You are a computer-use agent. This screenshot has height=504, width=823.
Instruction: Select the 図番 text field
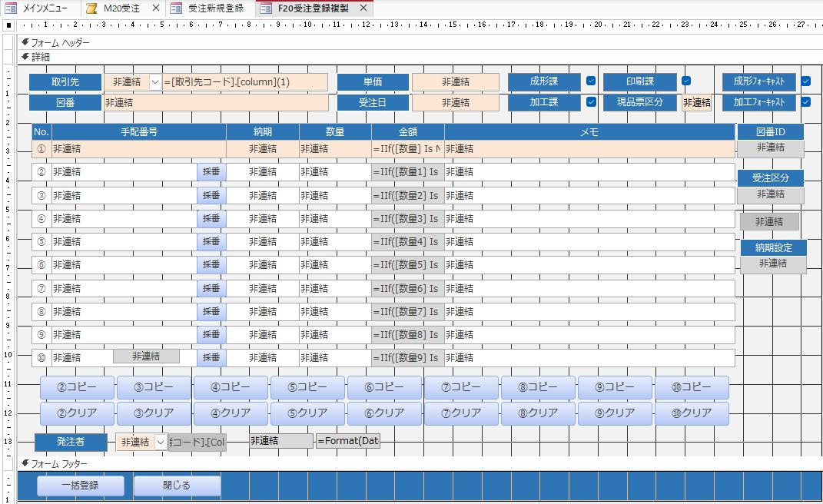216,102
